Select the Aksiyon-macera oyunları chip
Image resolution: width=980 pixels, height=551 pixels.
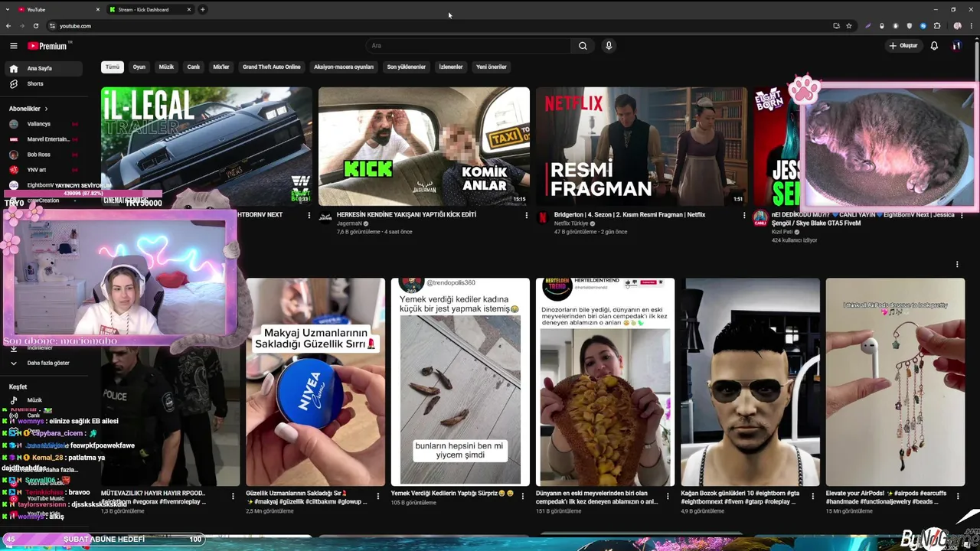point(344,67)
